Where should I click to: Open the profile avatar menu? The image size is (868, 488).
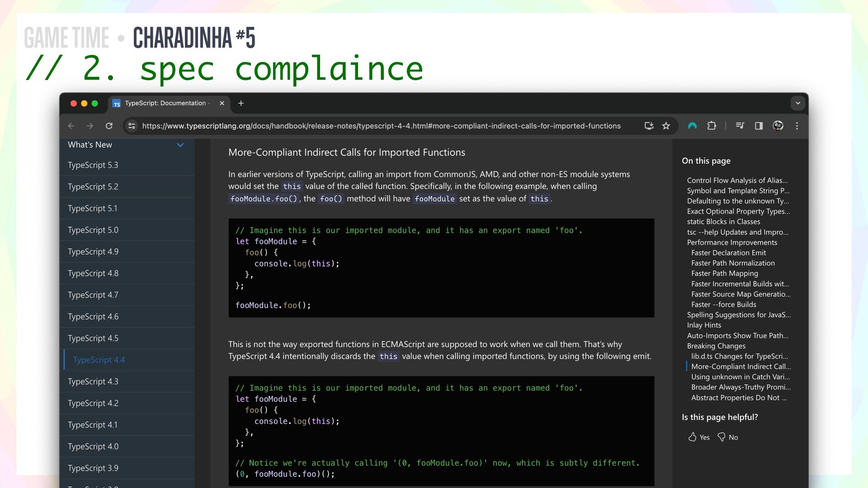[778, 126]
